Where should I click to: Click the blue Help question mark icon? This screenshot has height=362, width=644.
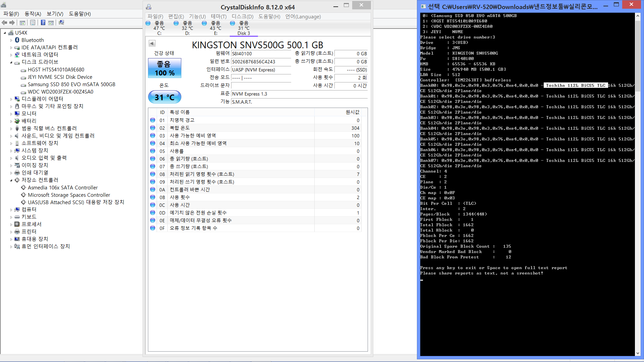click(x=43, y=22)
